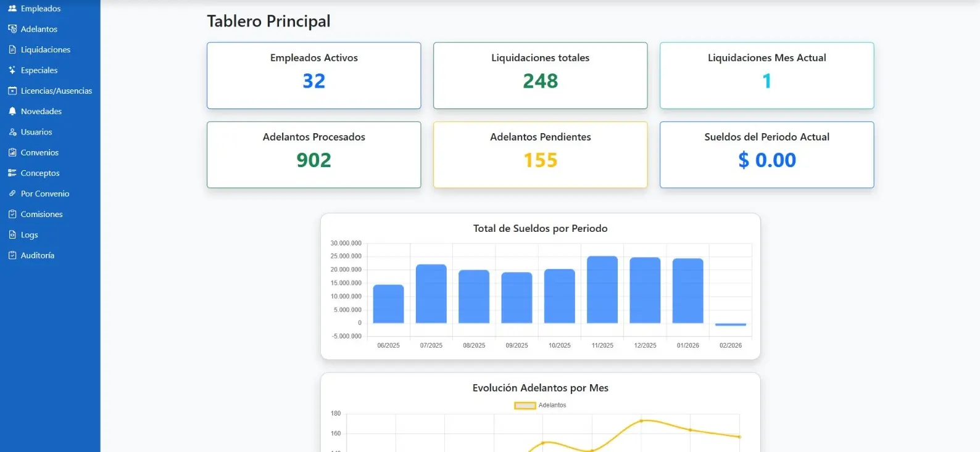Click the Usuarios icon in sidebar
Screen dimensions: 980x452
click(x=12, y=132)
